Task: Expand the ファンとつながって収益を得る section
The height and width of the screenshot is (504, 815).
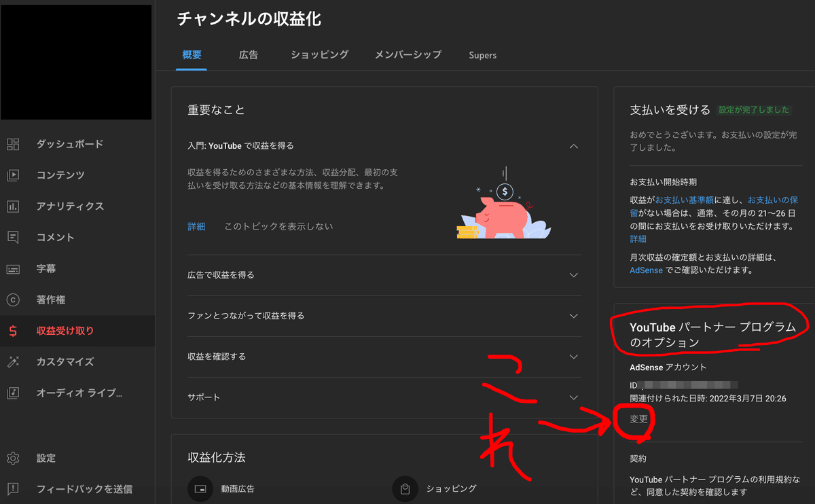Action: coord(574,316)
